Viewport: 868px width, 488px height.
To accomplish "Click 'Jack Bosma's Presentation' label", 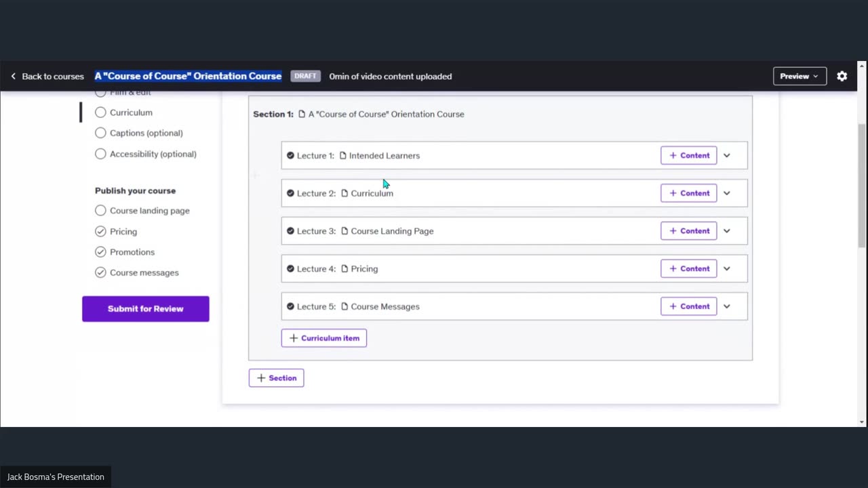I will point(56,477).
